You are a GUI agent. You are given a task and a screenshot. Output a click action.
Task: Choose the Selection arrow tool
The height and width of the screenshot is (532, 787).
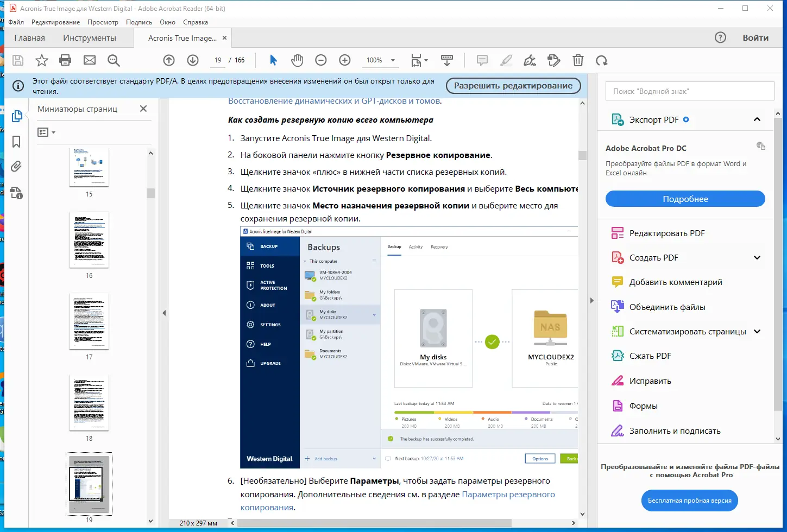tap(273, 60)
